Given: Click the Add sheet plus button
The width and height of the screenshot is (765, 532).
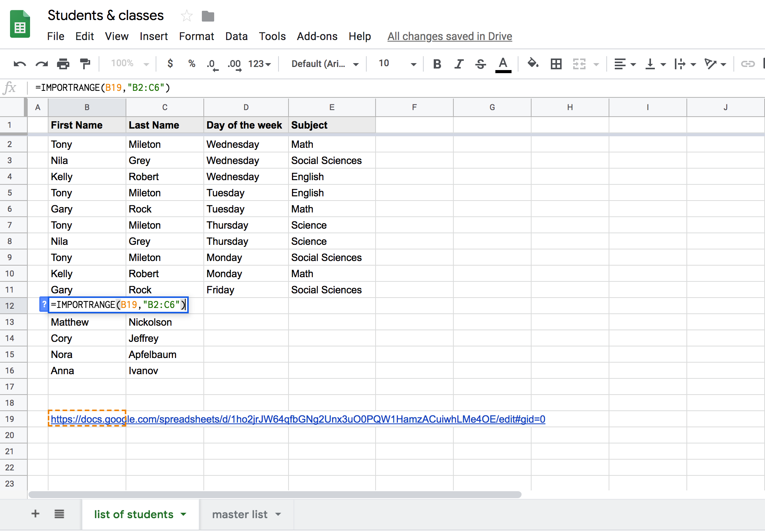Looking at the screenshot, I should point(35,514).
